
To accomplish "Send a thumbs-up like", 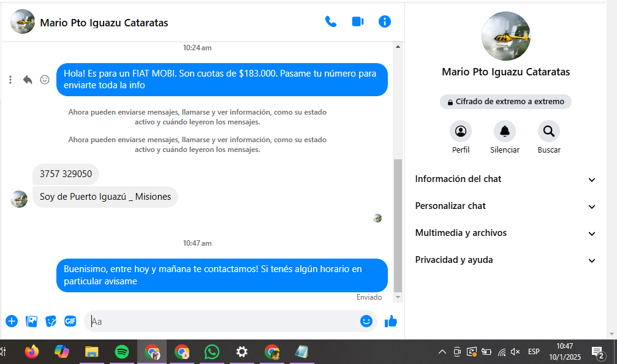I will 391,321.
